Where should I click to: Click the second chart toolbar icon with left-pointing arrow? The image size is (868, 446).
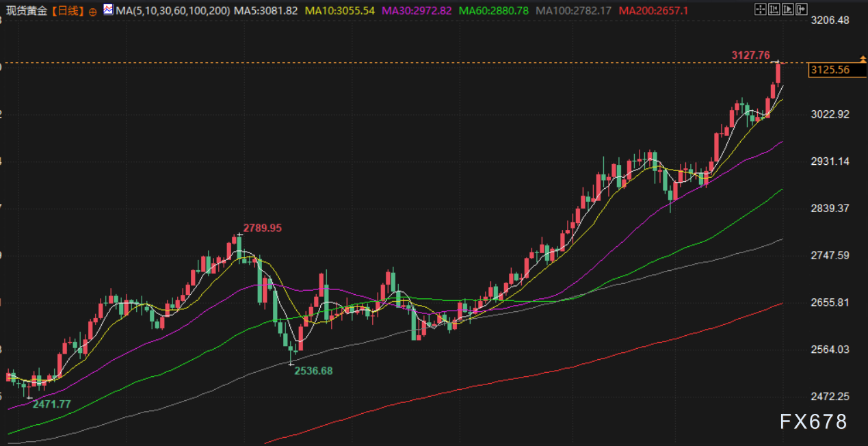point(774,10)
